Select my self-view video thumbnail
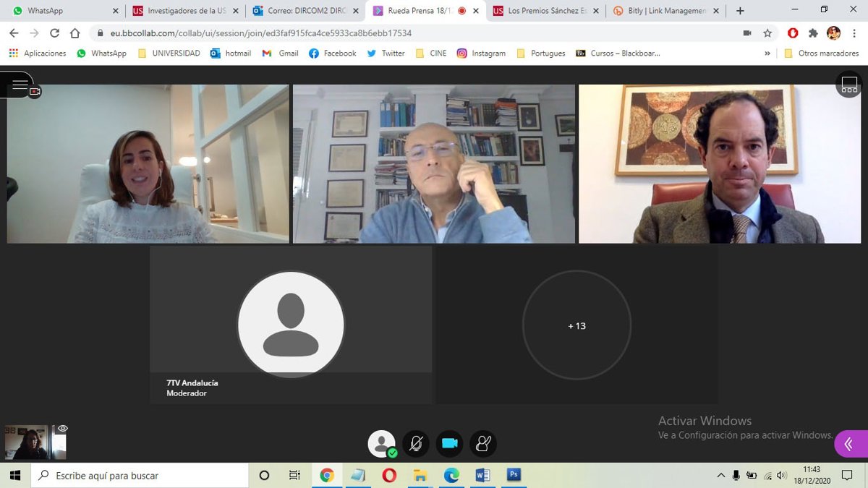Viewport: 868px width, 488px height. 27,442
